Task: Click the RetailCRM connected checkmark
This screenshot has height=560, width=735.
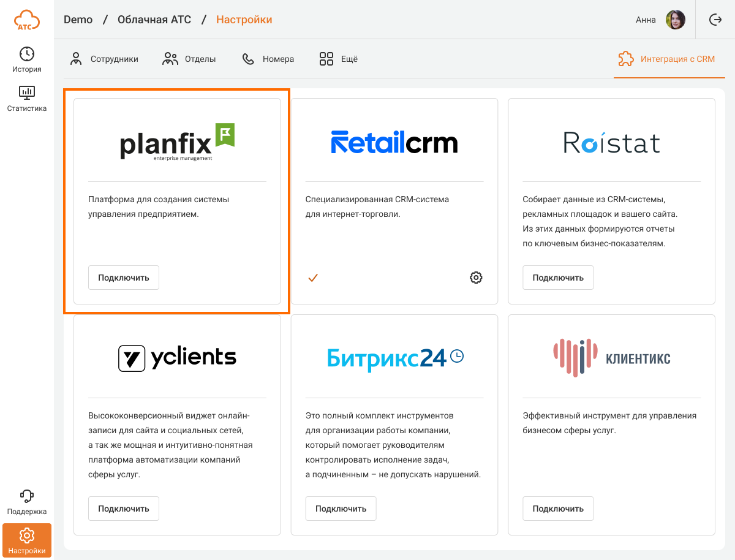Action: [313, 278]
